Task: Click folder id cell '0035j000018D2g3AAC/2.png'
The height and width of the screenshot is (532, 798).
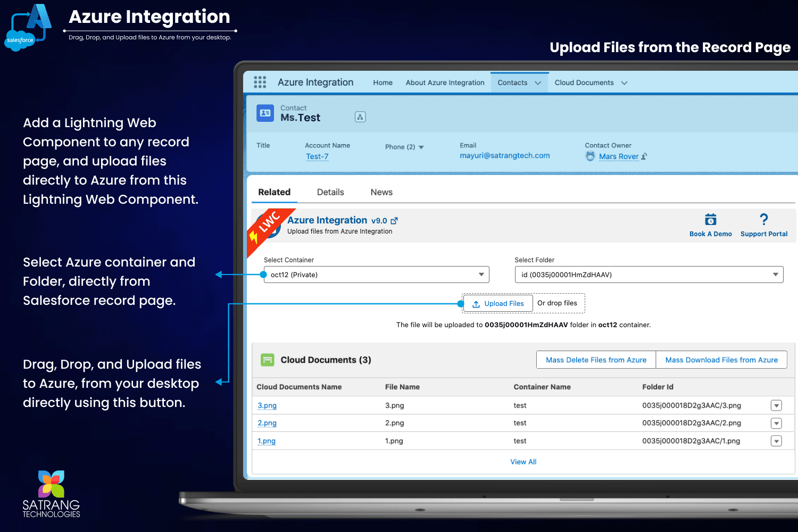Action: (x=692, y=423)
